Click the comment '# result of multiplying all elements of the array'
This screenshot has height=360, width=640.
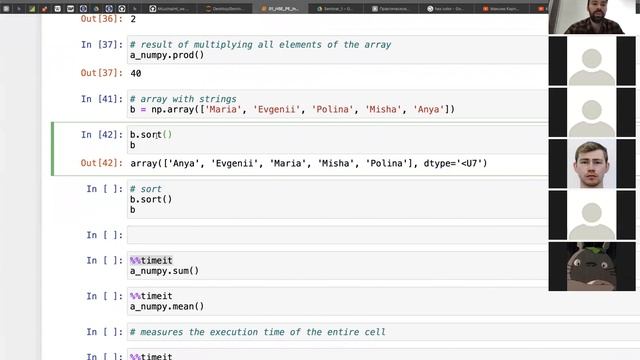[260, 44]
